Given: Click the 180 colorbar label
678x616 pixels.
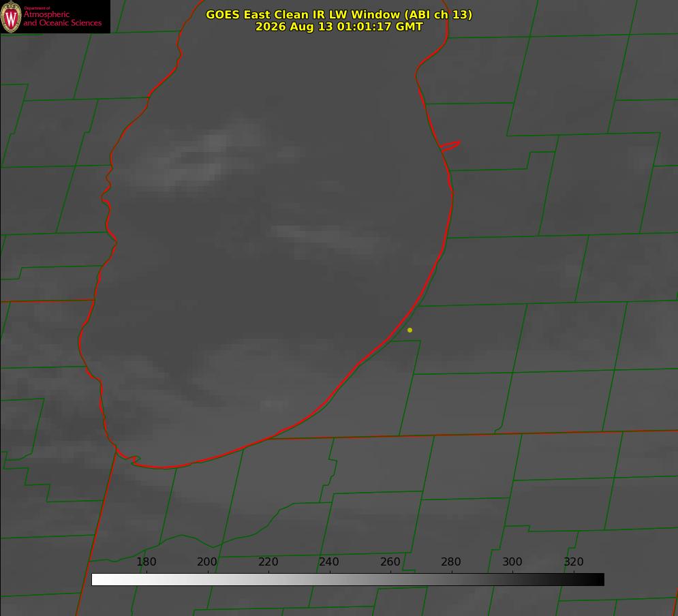Looking at the screenshot, I should point(146,561).
